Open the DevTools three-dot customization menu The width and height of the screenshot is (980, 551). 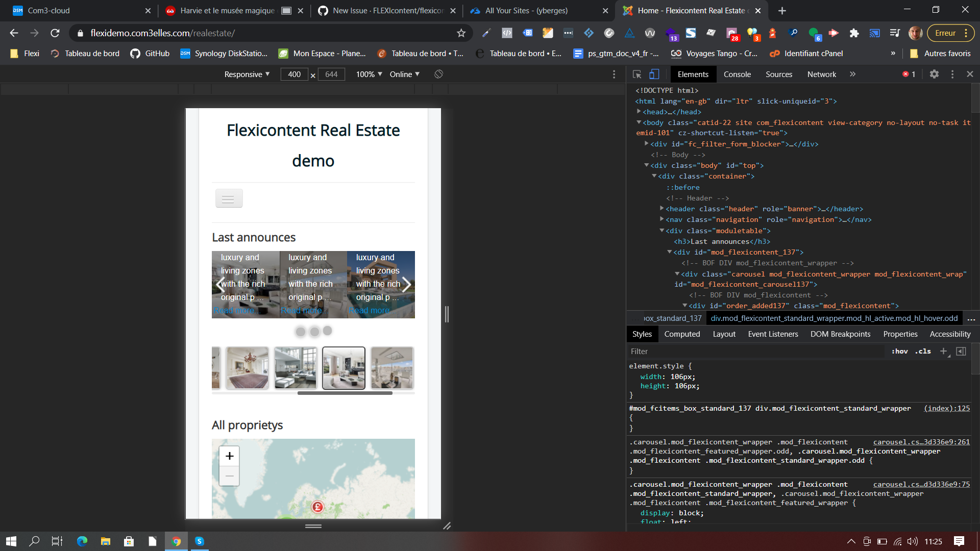[x=952, y=74]
